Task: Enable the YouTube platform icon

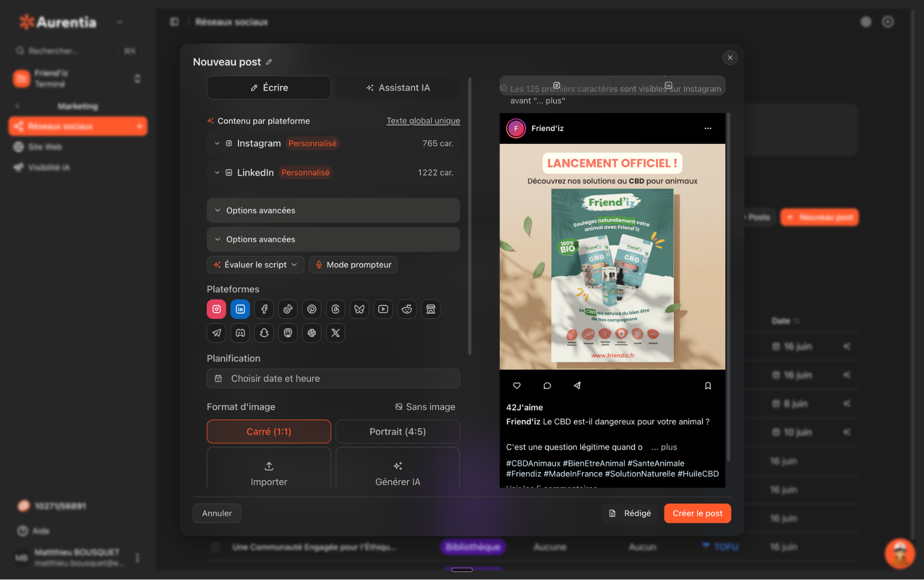Action: (383, 309)
